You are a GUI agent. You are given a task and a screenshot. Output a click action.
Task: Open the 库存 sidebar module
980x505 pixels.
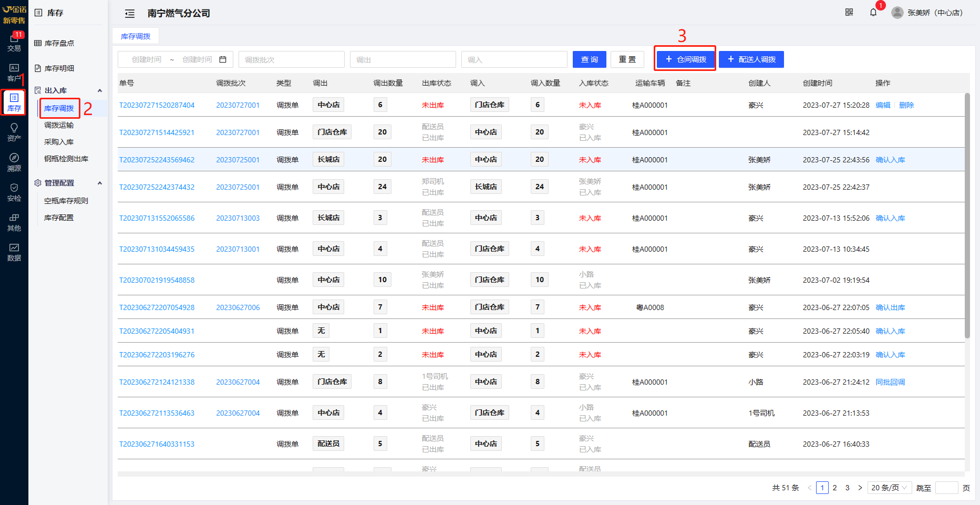(14, 102)
